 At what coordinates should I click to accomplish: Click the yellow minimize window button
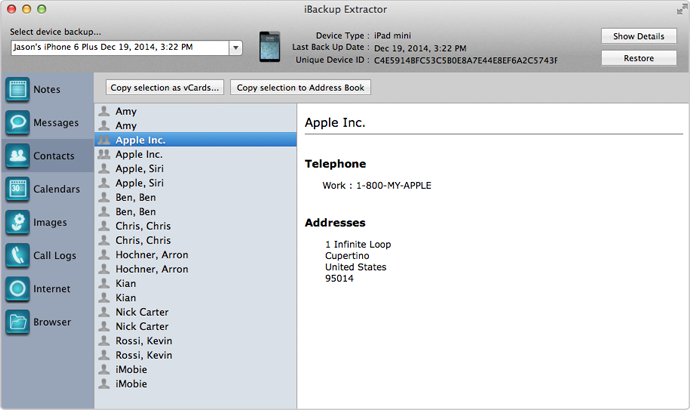26,9
